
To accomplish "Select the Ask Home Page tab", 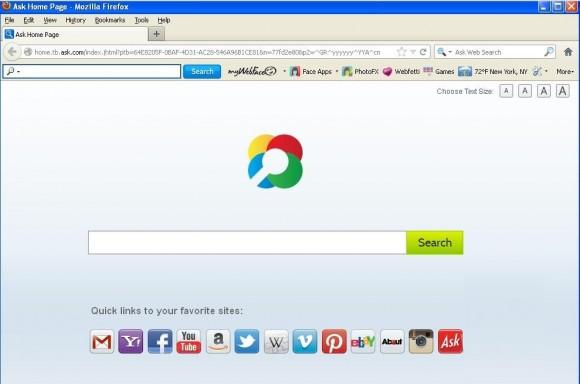I will click(75, 34).
